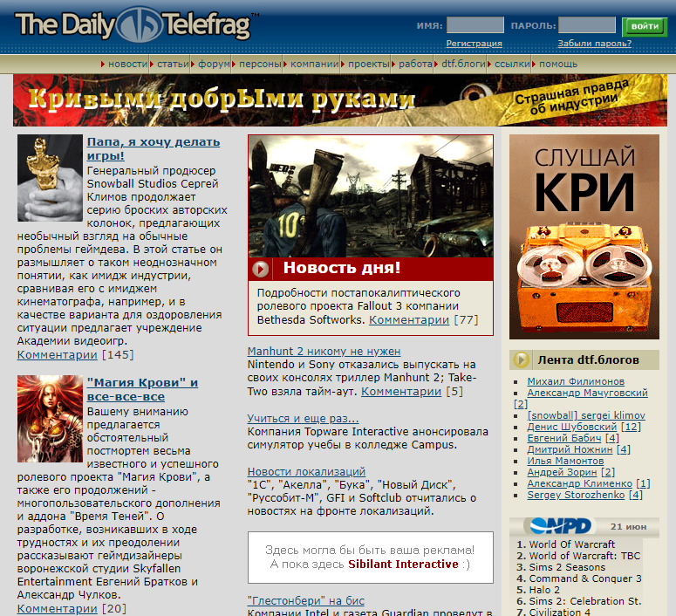Open the работа menu item
The image size is (676, 616).
[x=415, y=64]
